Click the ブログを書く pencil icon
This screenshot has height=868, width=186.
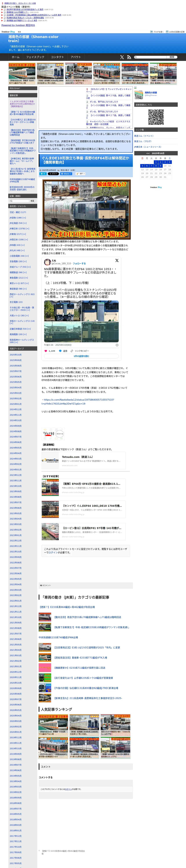152,32
